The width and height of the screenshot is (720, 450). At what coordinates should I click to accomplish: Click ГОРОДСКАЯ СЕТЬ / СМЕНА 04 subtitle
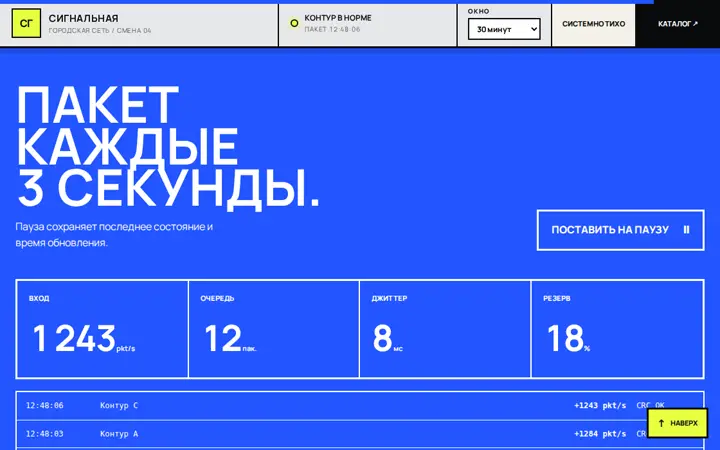pos(100,31)
